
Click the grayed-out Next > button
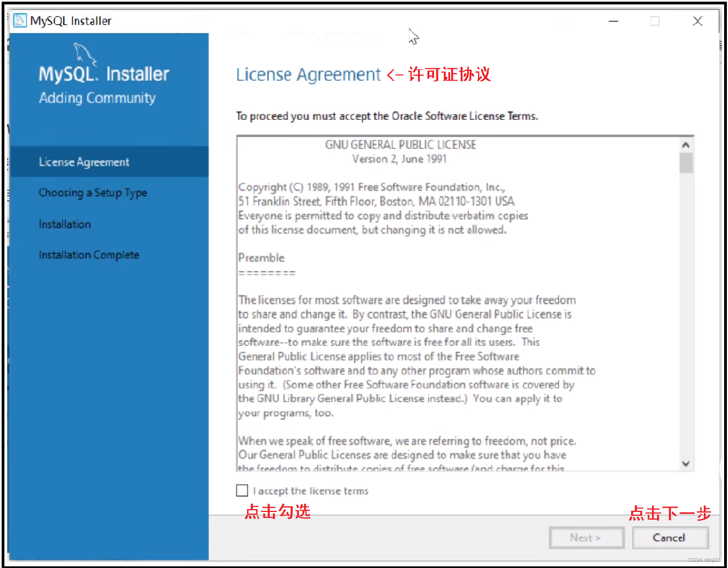click(586, 538)
